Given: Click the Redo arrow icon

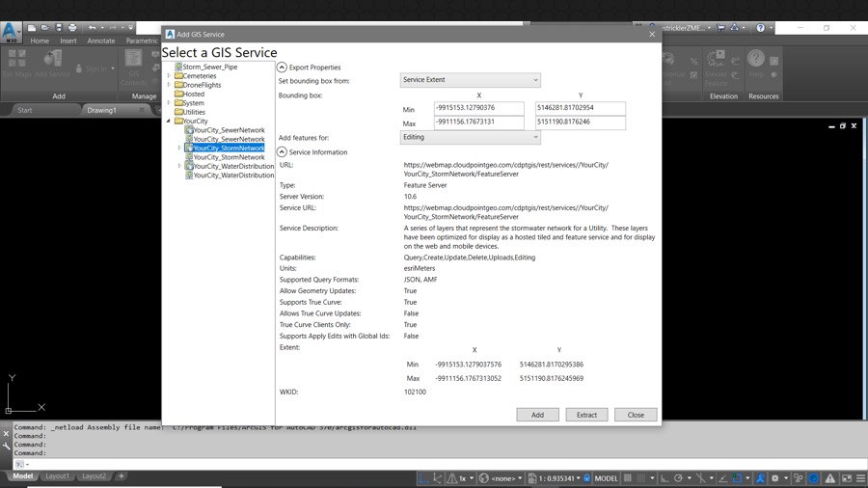Looking at the screenshot, I should [x=113, y=28].
